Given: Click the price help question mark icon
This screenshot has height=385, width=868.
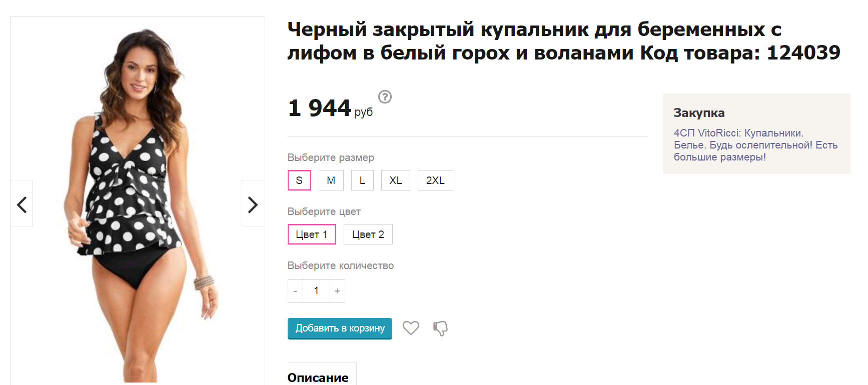Looking at the screenshot, I should tap(385, 97).
